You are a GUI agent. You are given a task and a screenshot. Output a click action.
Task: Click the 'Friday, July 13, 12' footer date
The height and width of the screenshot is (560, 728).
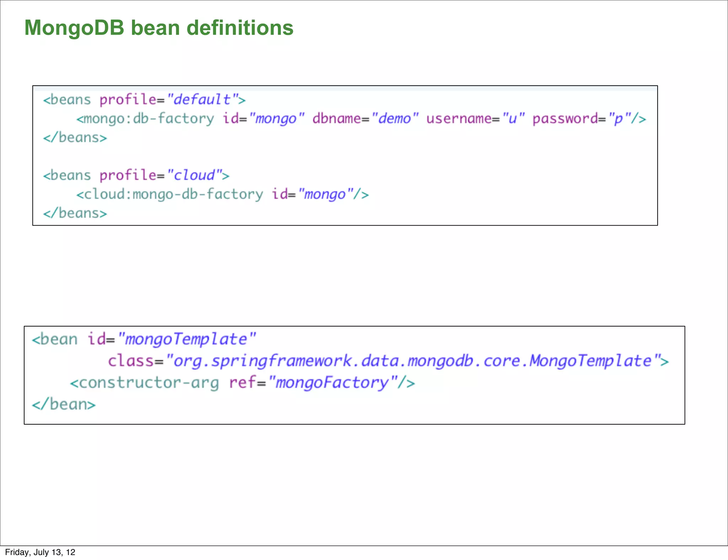pos(40,552)
